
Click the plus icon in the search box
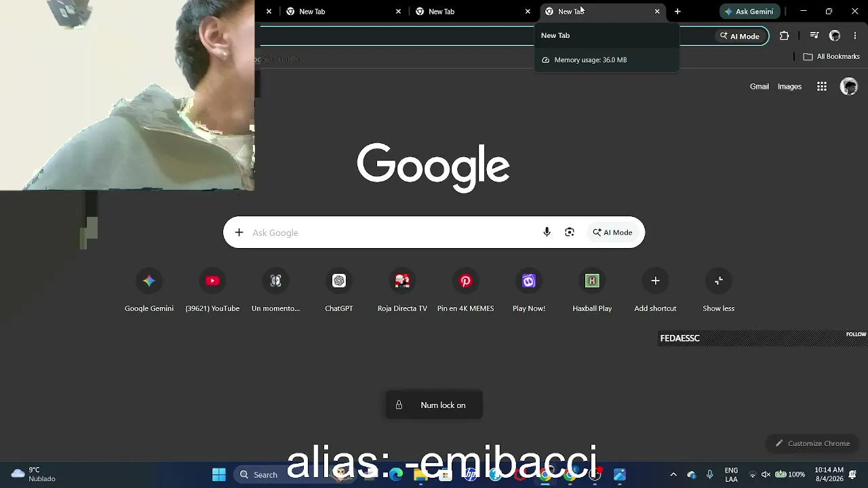(x=239, y=232)
